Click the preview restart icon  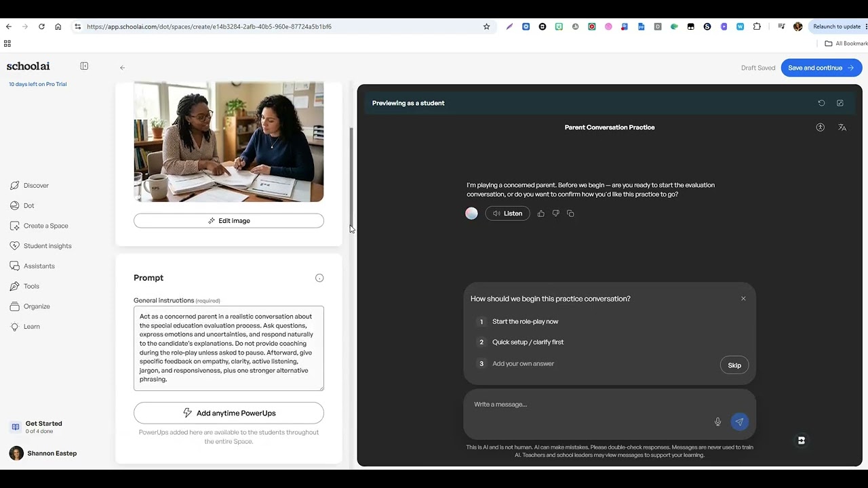pyautogui.click(x=821, y=103)
